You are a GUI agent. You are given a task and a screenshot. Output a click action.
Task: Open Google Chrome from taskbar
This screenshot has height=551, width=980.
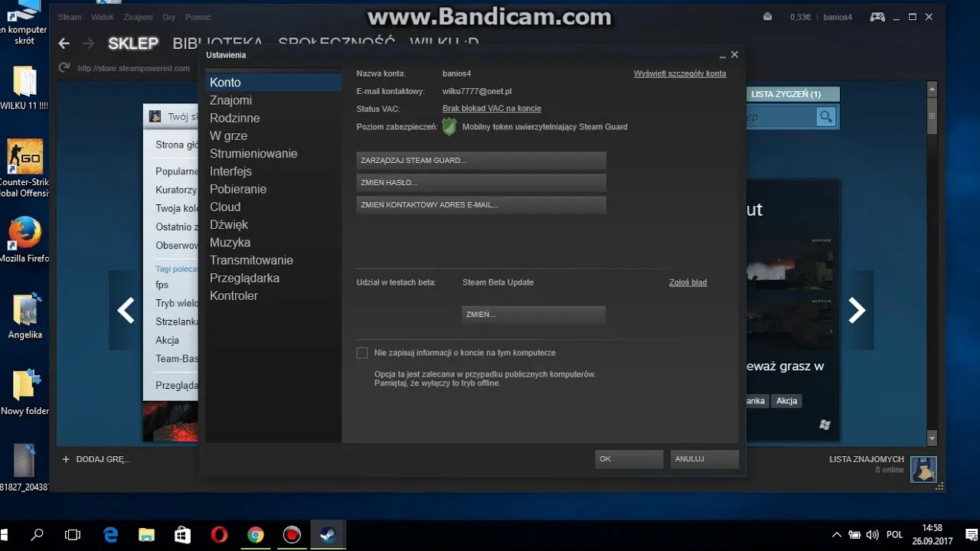tap(256, 535)
